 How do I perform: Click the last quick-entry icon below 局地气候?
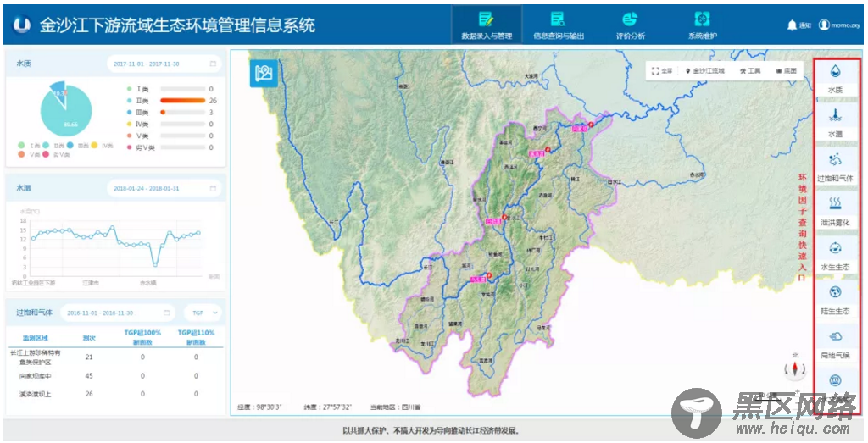pyautogui.click(x=835, y=380)
